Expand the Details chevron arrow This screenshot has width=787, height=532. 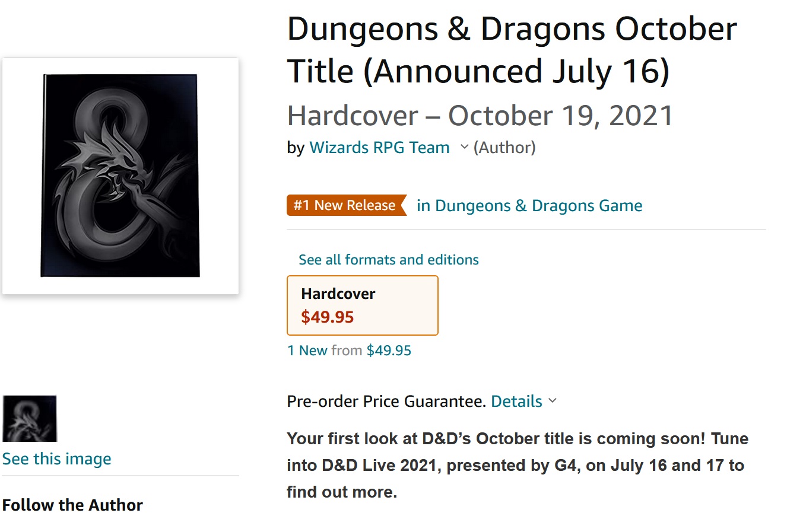pyautogui.click(x=553, y=401)
